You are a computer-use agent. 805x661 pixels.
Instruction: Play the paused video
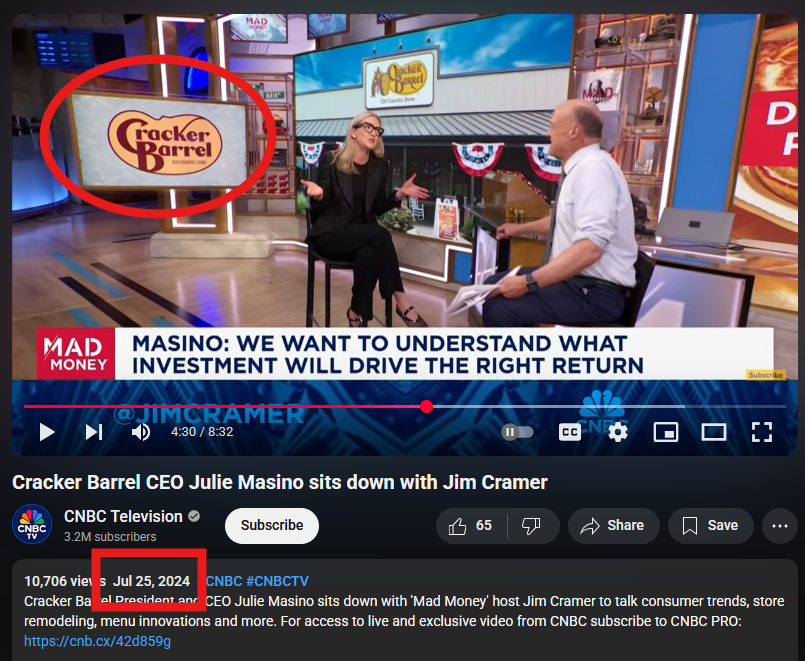[47, 432]
